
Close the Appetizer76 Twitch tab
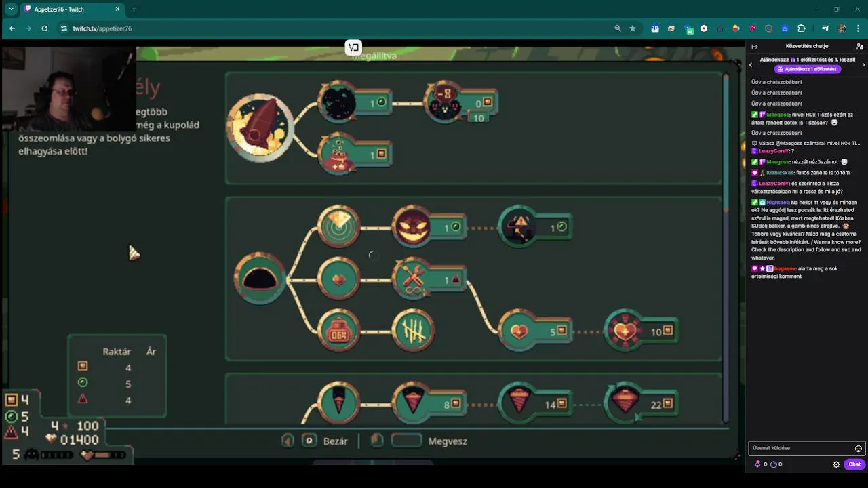(x=117, y=9)
